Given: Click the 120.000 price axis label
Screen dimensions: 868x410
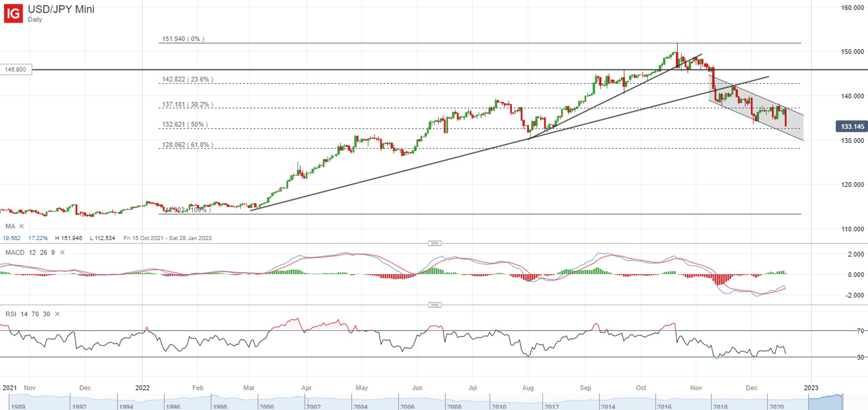Looking at the screenshot, I should click(x=852, y=184).
